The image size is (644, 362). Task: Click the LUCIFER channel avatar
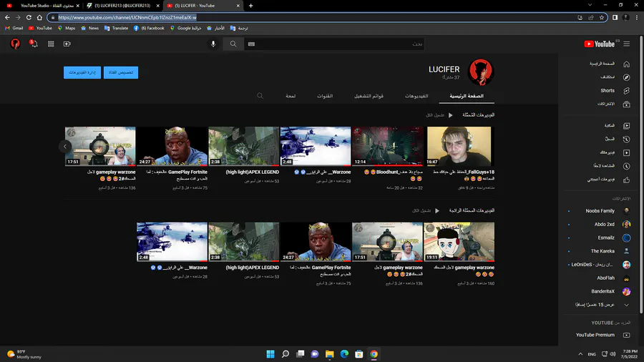(x=481, y=72)
